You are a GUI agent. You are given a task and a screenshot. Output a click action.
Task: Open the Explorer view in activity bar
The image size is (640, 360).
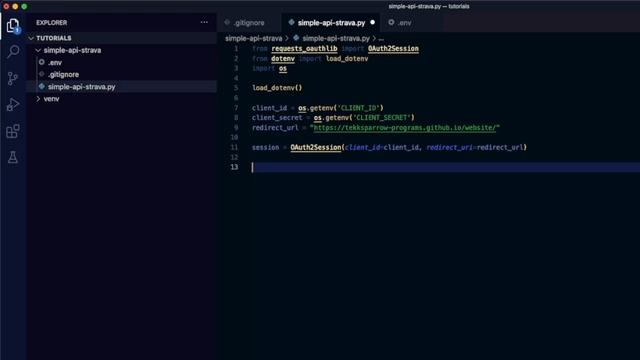coord(13,26)
